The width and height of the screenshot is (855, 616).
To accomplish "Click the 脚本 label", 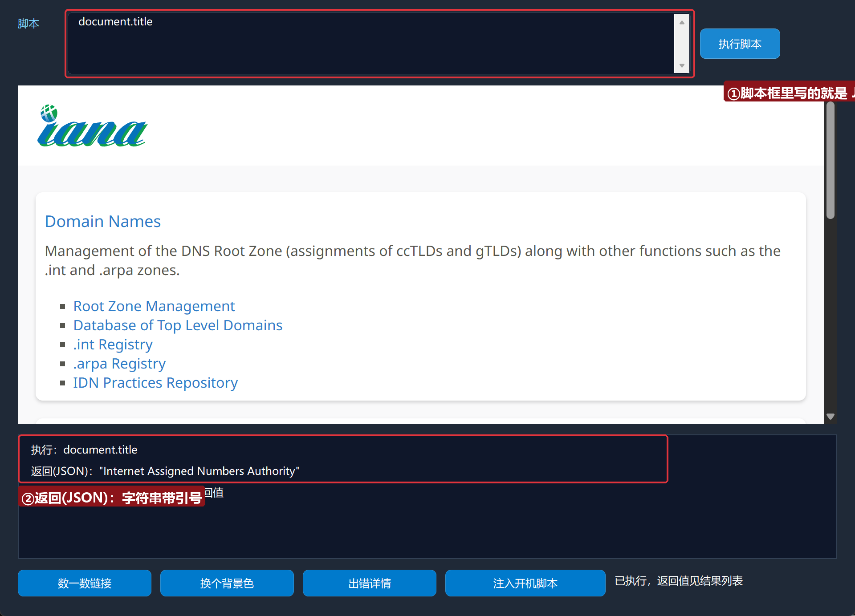I will coord(28,23).
